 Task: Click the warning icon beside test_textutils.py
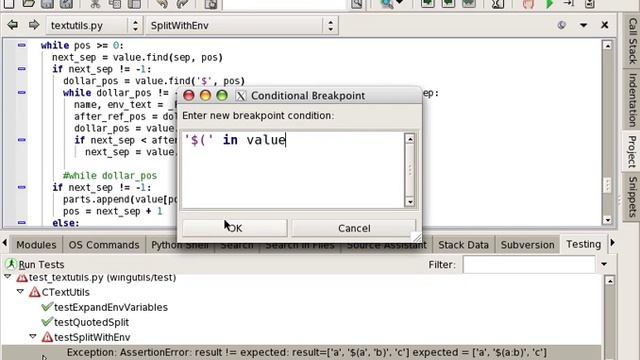tap(22, 278)
